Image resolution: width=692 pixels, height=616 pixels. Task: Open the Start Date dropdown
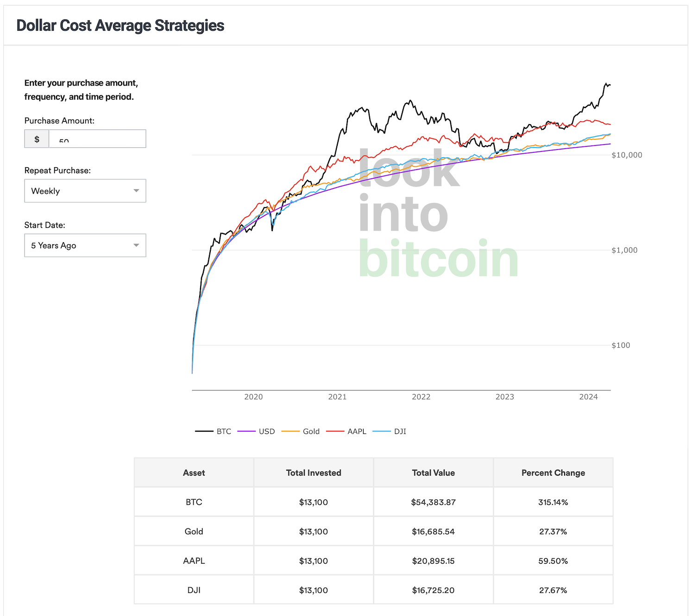(x=85, y=245)
